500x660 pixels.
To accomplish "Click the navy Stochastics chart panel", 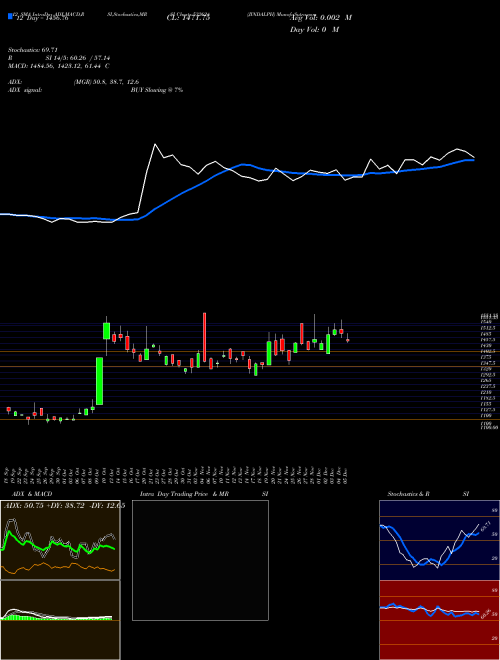I will [x=439, y=540].
